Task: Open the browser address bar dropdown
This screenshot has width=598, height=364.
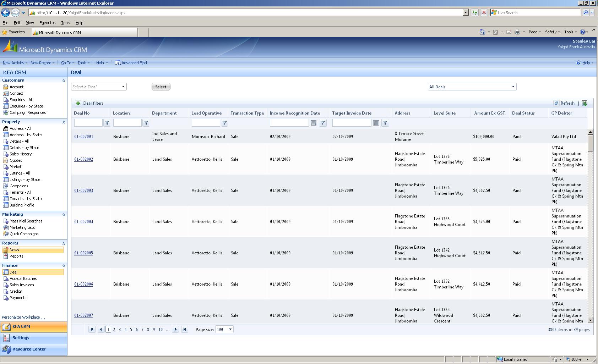Action: (x=466, y=12)
